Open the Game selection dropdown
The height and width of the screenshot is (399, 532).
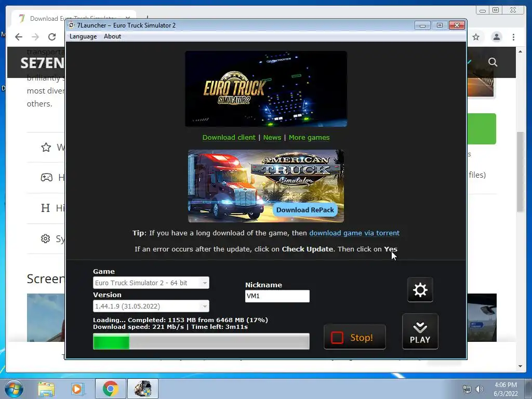[151, 283]
